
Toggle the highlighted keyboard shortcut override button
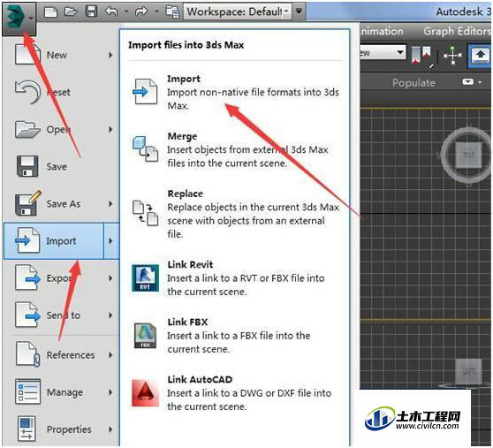[480, 56]
